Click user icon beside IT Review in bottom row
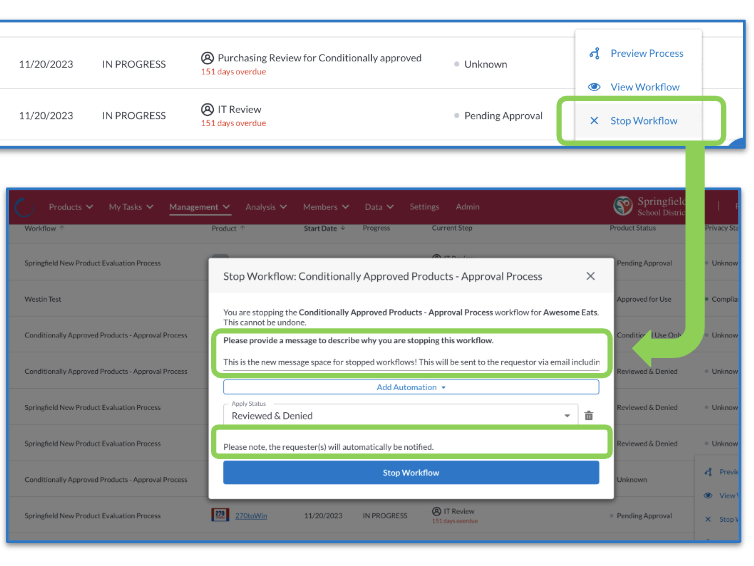Image resolution: width=754 pixels, height=566 pixels. 436,511
